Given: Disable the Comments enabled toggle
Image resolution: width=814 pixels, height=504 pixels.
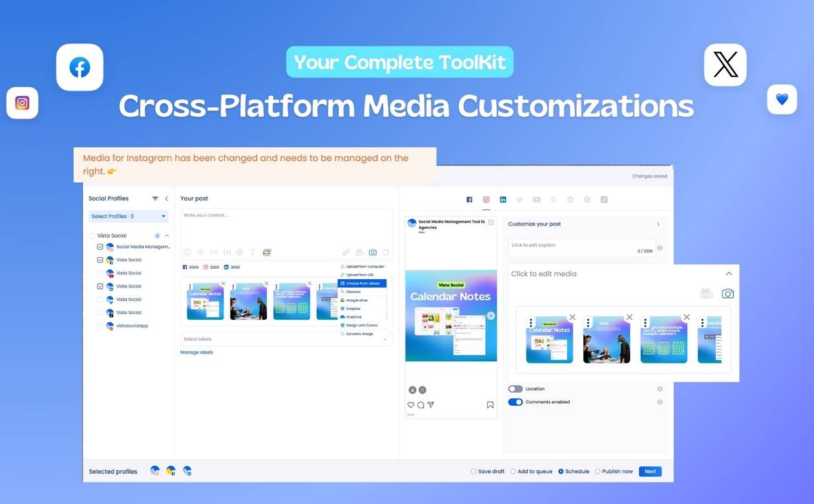Looking at the screenshot, I should pos(515,402).
